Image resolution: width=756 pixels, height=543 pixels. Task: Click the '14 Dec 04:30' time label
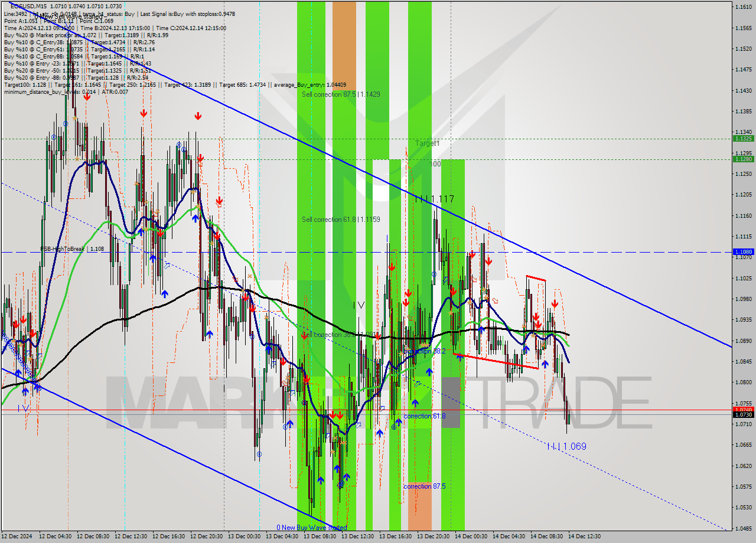pyautogui.click(x=509, y=537)
